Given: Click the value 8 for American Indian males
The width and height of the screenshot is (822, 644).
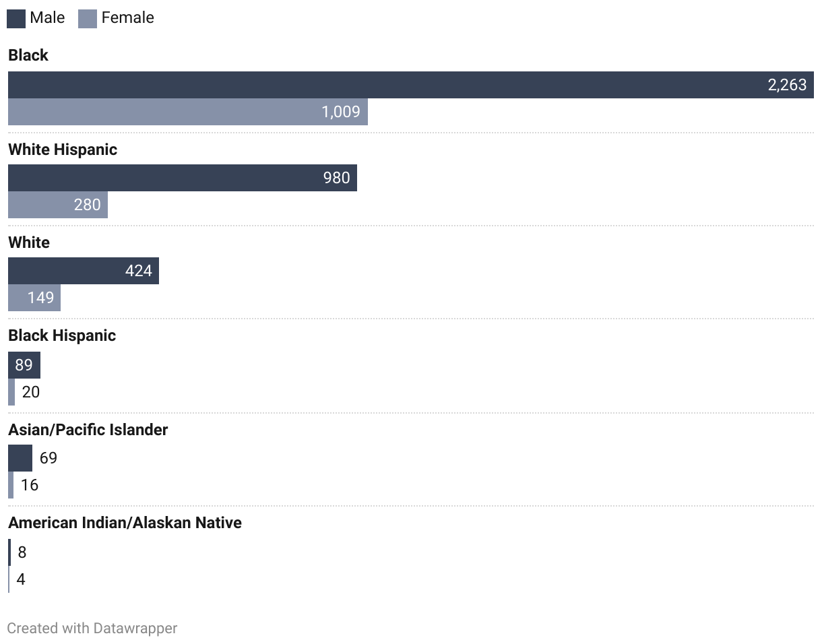Looking at the screenshot, I should (x=22, y=552).
